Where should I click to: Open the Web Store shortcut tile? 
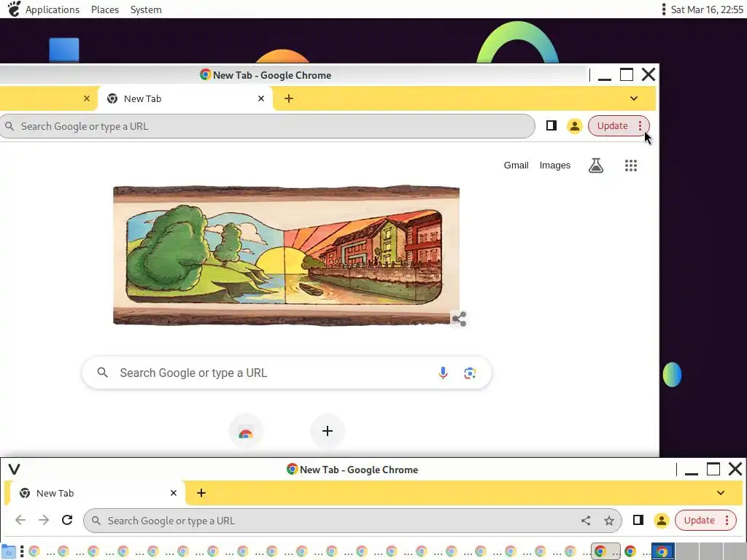click(x=246, y=432)
